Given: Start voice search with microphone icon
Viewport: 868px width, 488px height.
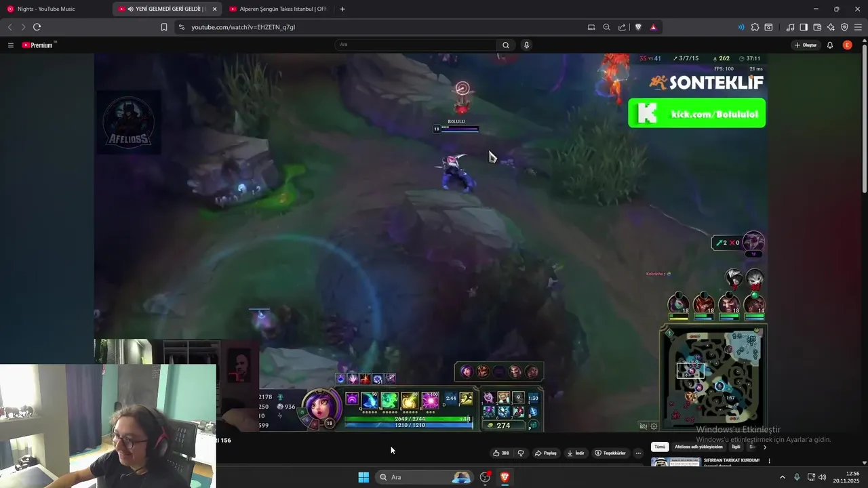Looking at the screenshot, I should coord(526,45).
